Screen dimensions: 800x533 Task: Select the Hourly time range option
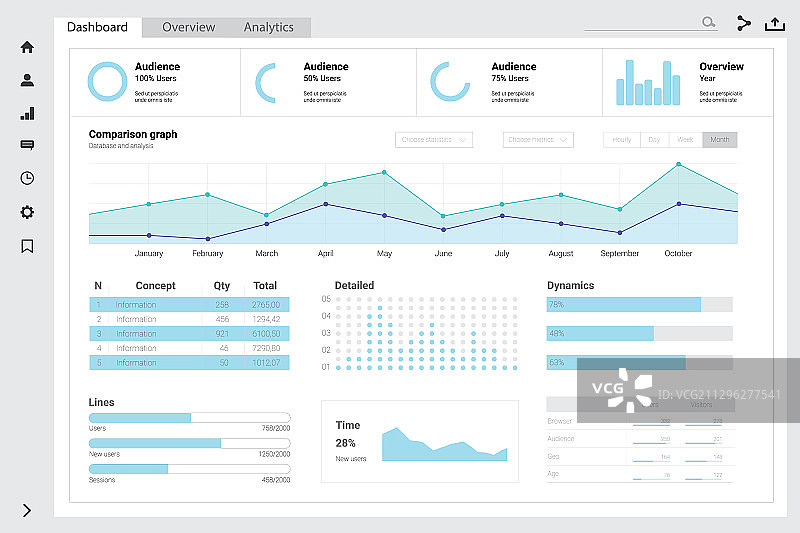click(x=621, y=140)
